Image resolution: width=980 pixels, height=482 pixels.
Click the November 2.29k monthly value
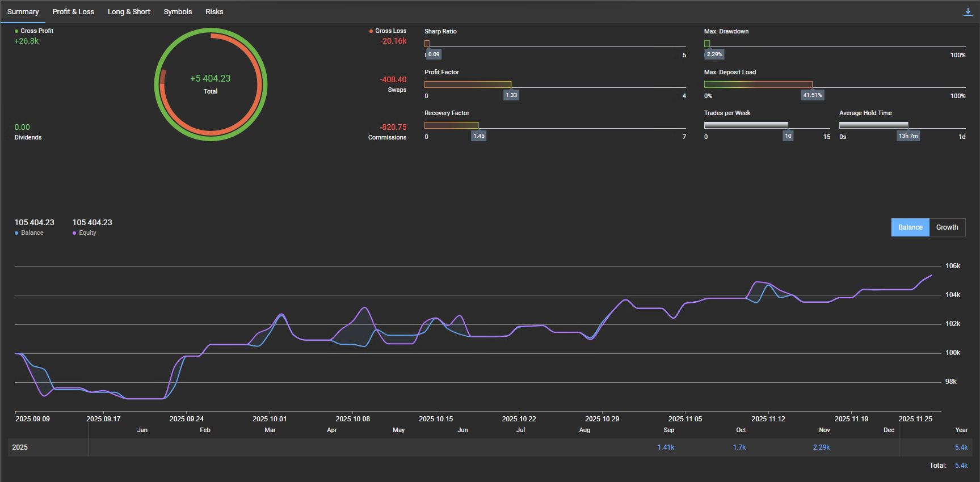point(821,447)
